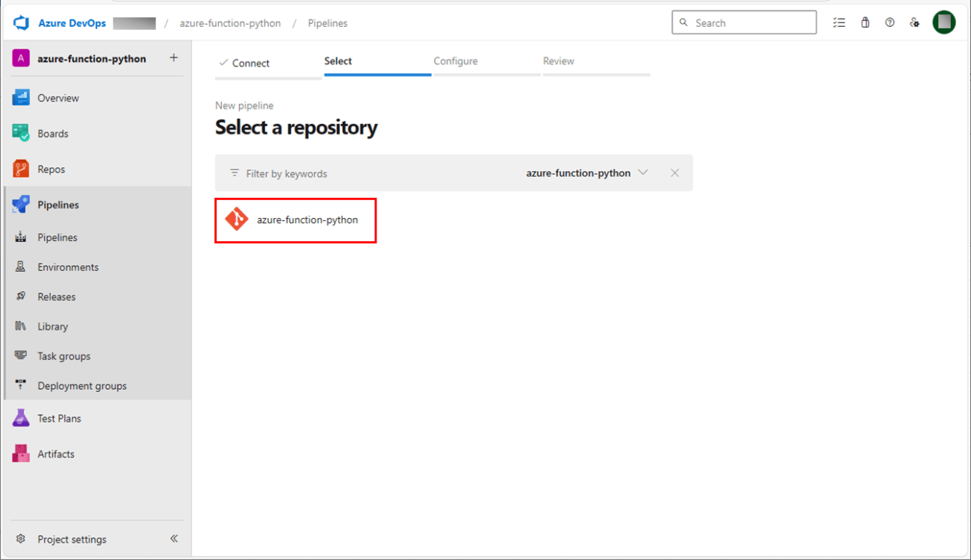Click the Azure DevOps header link
This screenshot has height=560, width=971.
point(72,23)
